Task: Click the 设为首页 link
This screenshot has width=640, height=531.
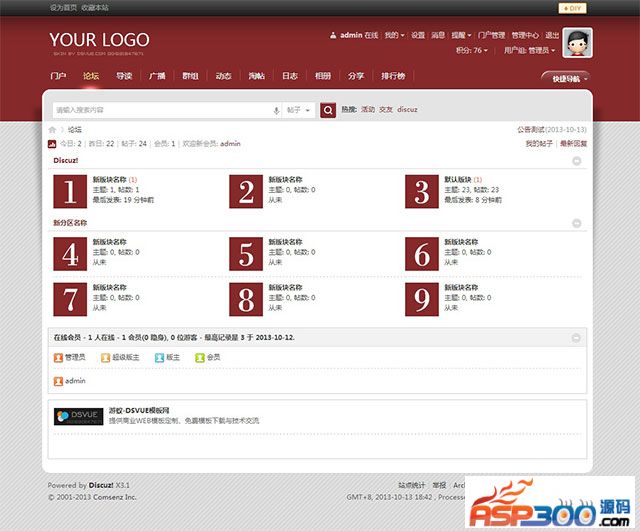Action: [x=63, y=8]
